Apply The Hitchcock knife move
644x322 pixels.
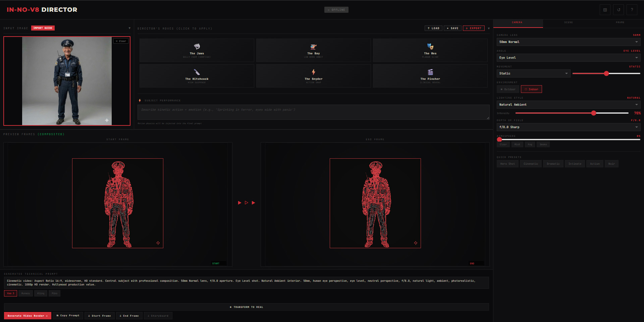tap(197, 76)
